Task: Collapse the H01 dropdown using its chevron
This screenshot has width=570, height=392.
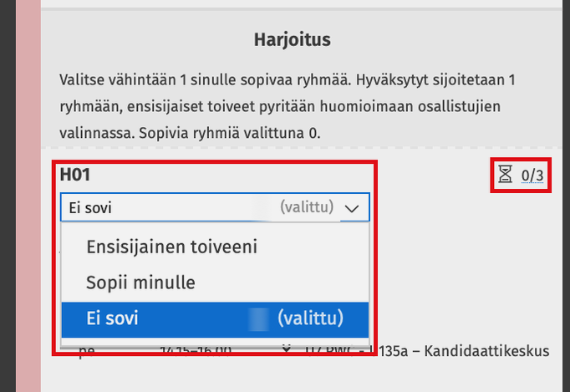Action: (353, 207)
